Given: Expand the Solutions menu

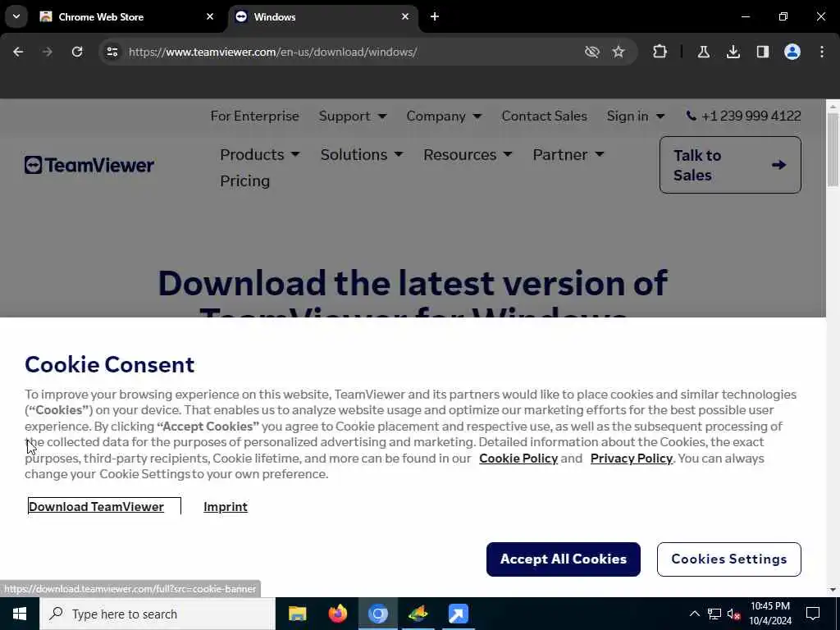Looking at the screenshot, I should point(362,154).
